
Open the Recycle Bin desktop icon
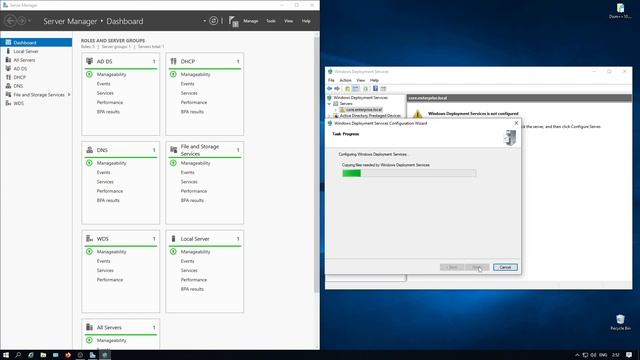620,322
